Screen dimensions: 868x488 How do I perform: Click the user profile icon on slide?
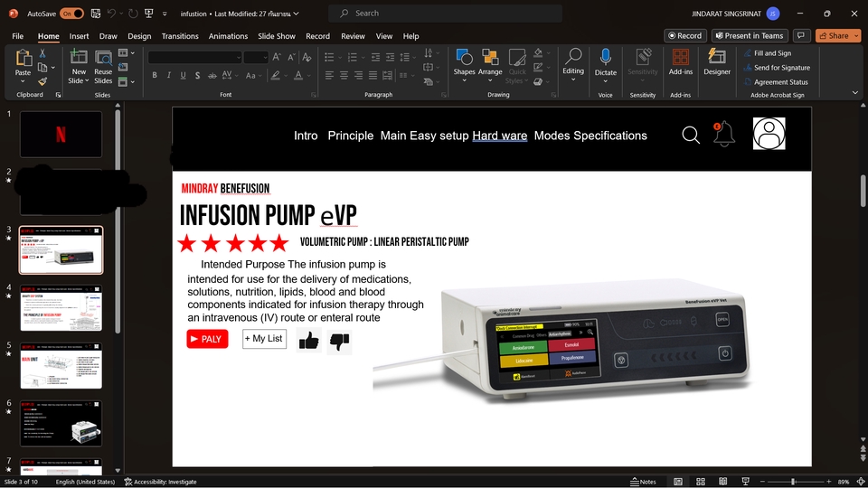[769, 134]
